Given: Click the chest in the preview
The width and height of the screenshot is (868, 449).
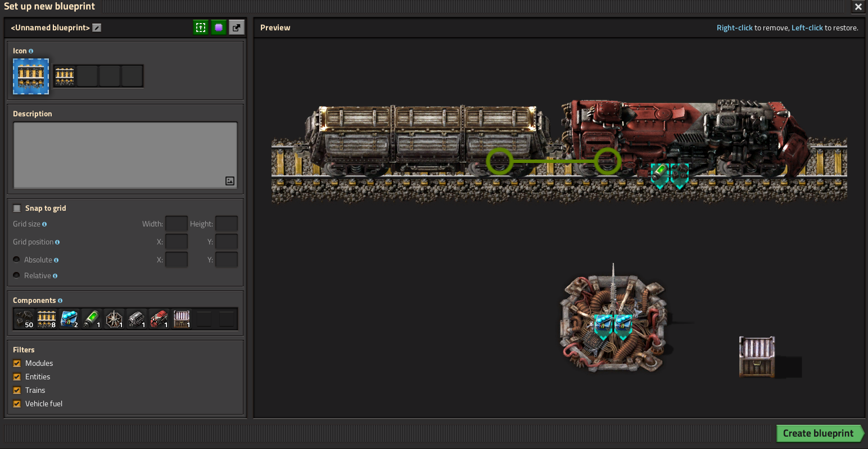Looking at the screenshot, I should [x=757, y=357].
